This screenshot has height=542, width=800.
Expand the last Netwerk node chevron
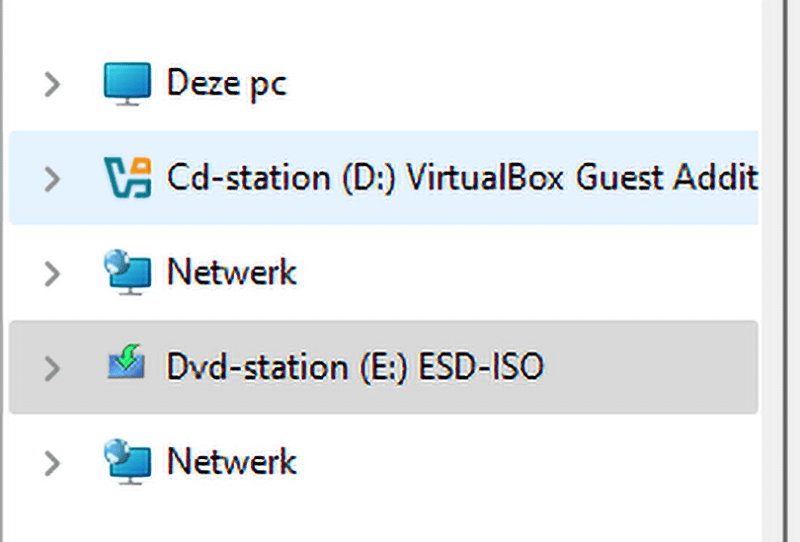(x=53, y=463)
